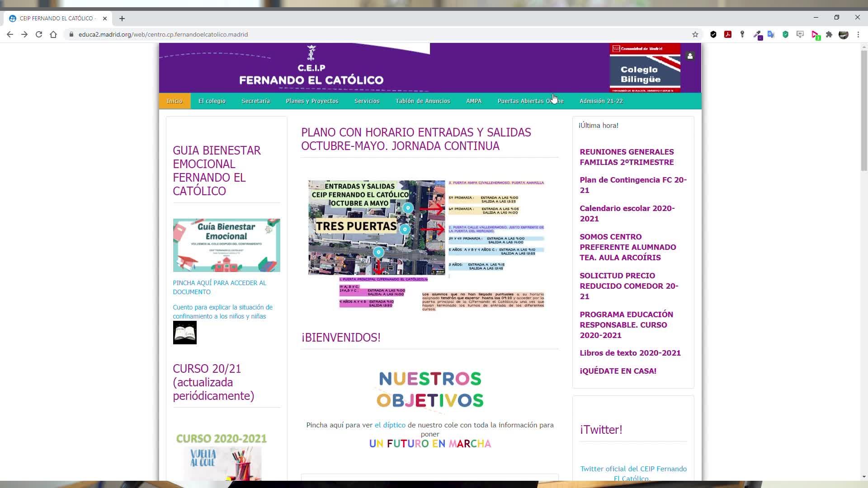The width and height of the screenshot is (868, 488).
Task: Open the AMPA menu
Action: 474,101
